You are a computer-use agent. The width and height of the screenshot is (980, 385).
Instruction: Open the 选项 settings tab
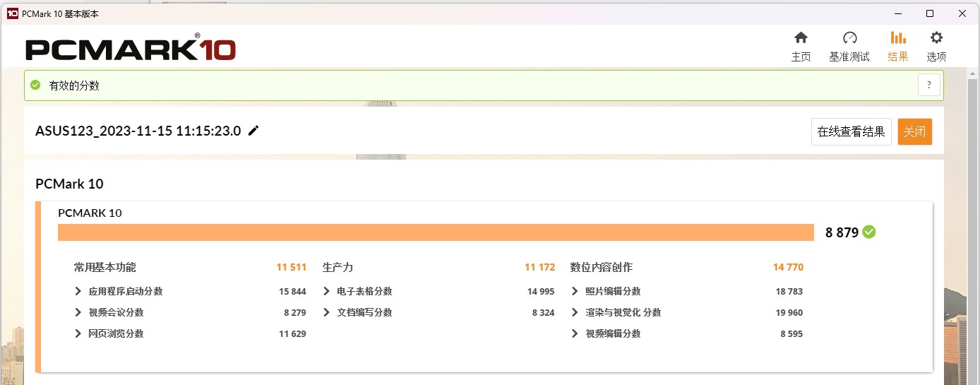936,47
